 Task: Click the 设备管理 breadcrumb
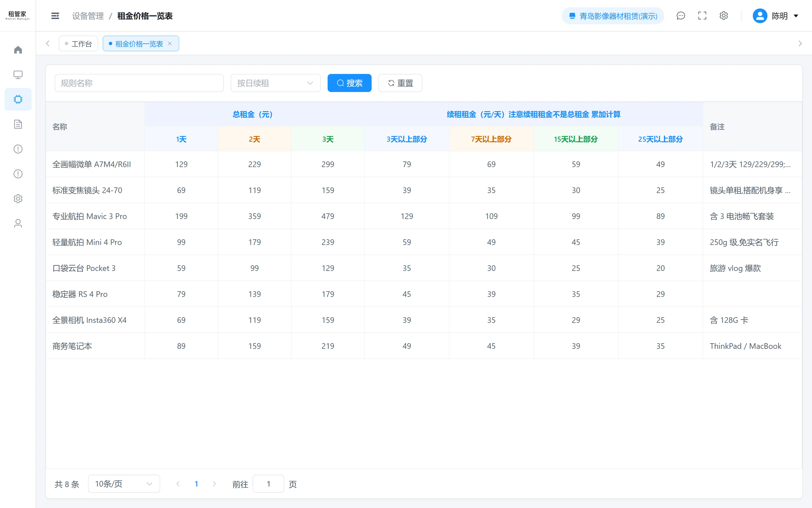coord(88,16)
